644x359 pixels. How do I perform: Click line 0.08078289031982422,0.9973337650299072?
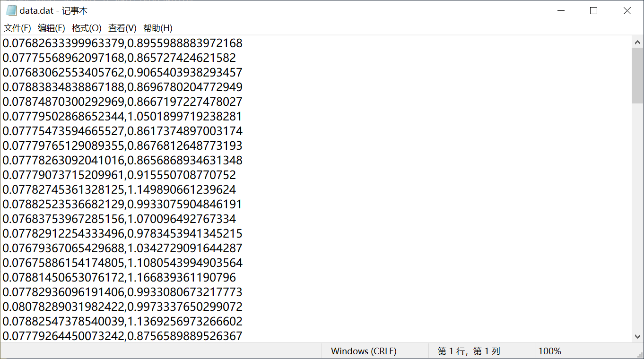click(122, 307)
